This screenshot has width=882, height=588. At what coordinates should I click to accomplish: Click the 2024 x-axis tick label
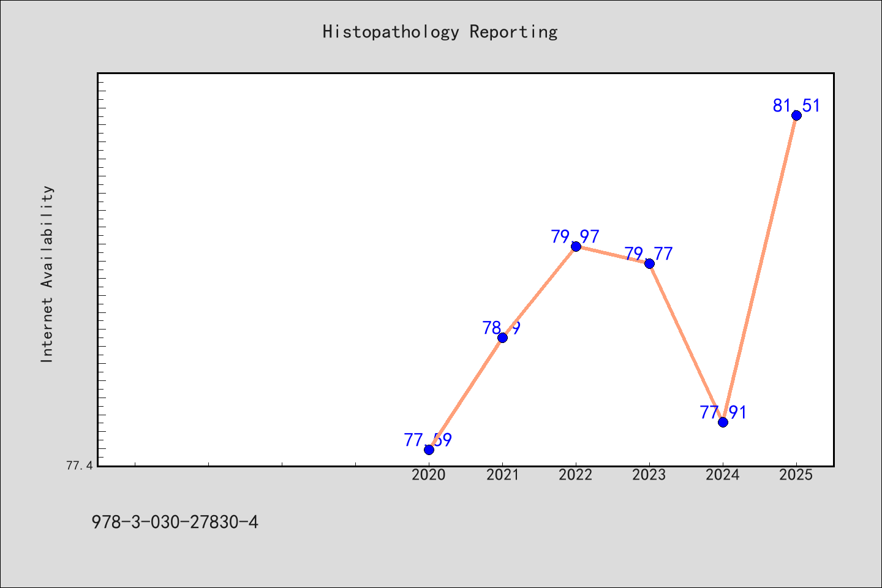point(723,475)
